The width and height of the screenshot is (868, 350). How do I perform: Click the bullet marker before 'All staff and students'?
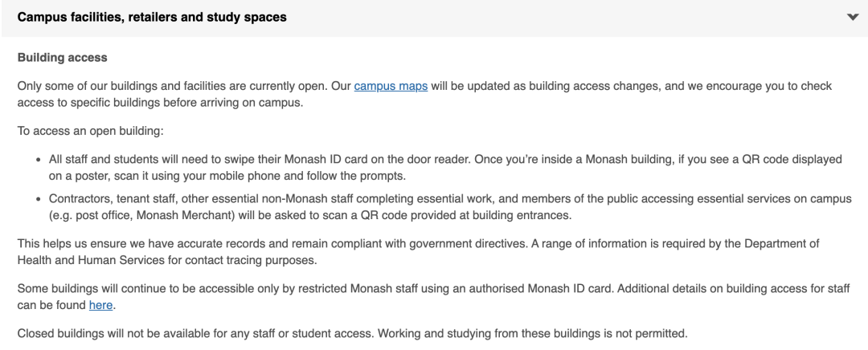pos(39,160)
